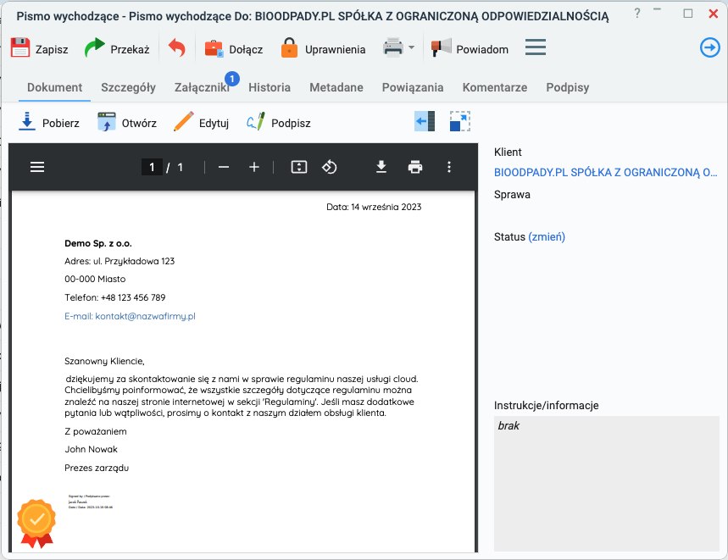Click the 'Adres: ul. Przykładowa 123' line

(119, 261)
